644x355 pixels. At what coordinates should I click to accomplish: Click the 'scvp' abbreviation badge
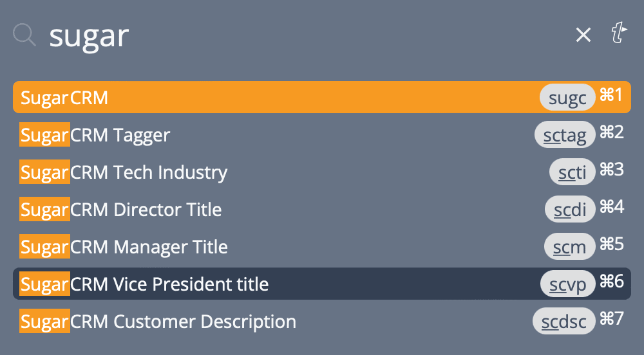[x=567, y=284]
